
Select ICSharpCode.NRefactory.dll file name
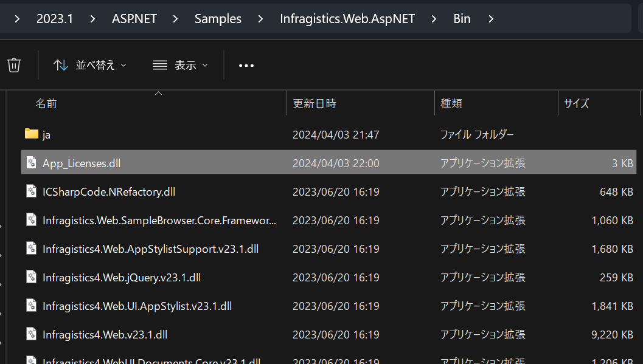click(109, 192)
